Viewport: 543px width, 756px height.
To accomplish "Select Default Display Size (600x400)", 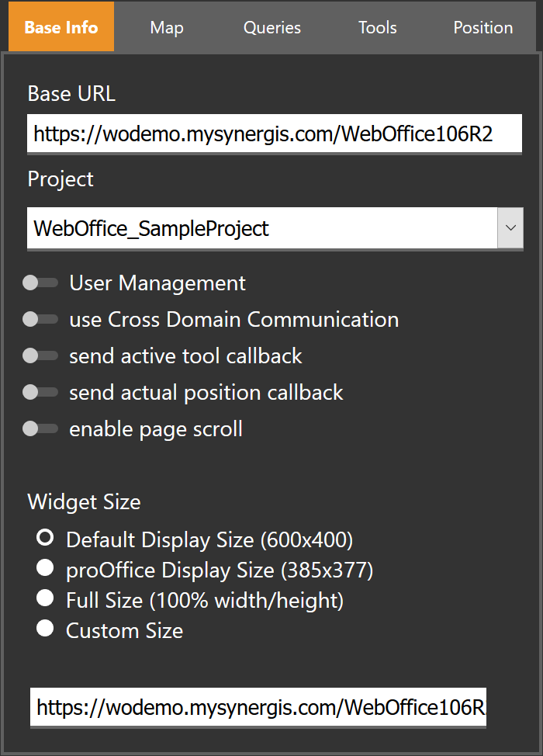I will click(44, 537).
